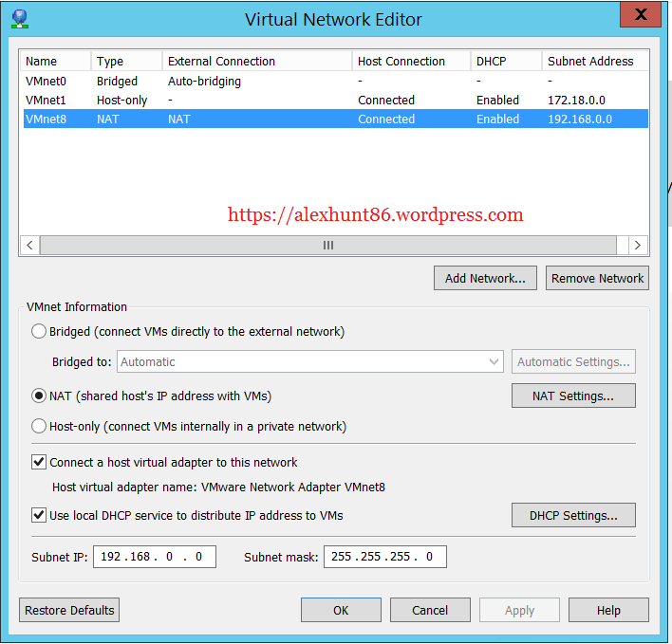Click Enabled in the VMnet8 row
Image resolution: width=672 pixels, height=644 pixels.
497,120
